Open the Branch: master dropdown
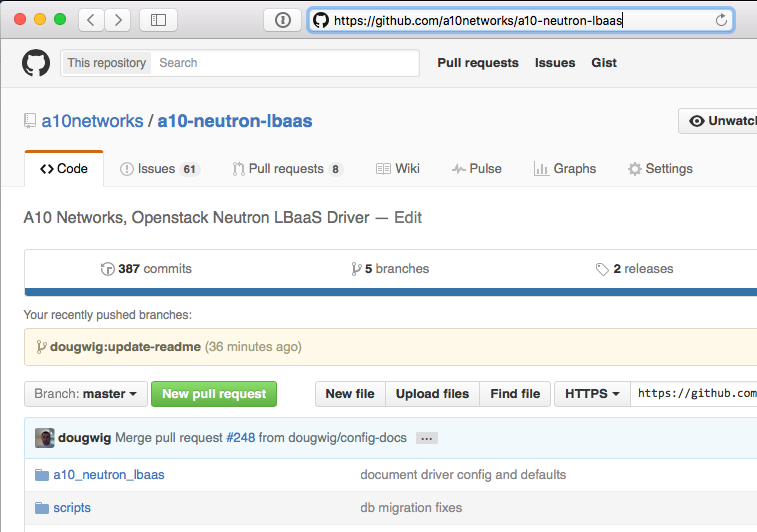The height and width of the screenshot is (532, 757). [85, 394]
